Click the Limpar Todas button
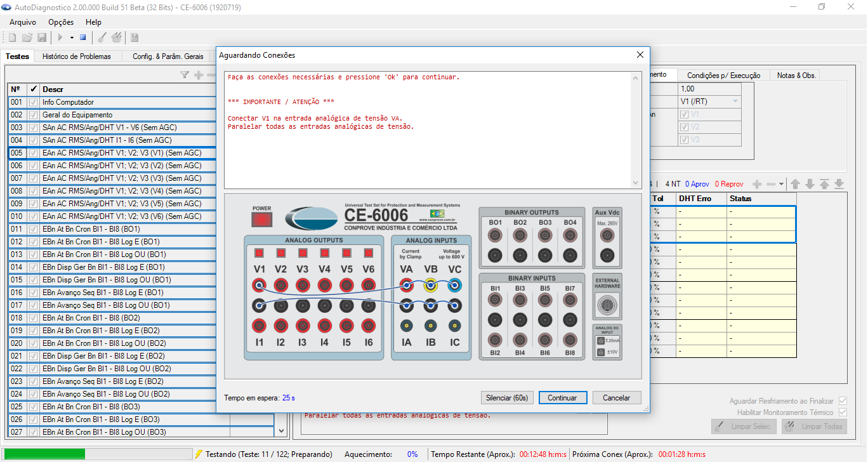This screenshot has height=462, width=868. (815, 426)
